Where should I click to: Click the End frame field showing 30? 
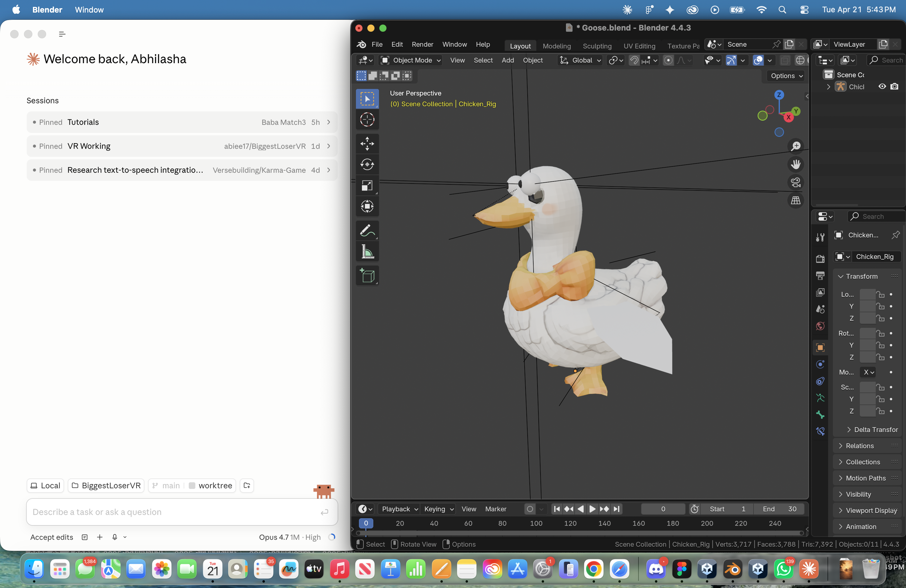coord(779,509)
